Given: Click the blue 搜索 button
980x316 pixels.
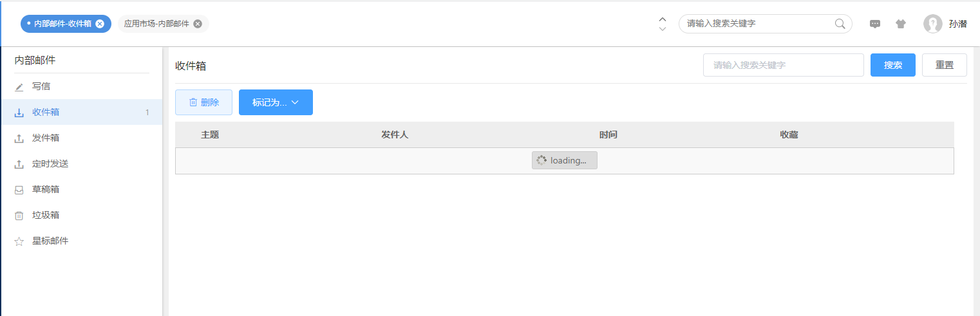Looking at the screenshot, I should click(x=892, y=65).
